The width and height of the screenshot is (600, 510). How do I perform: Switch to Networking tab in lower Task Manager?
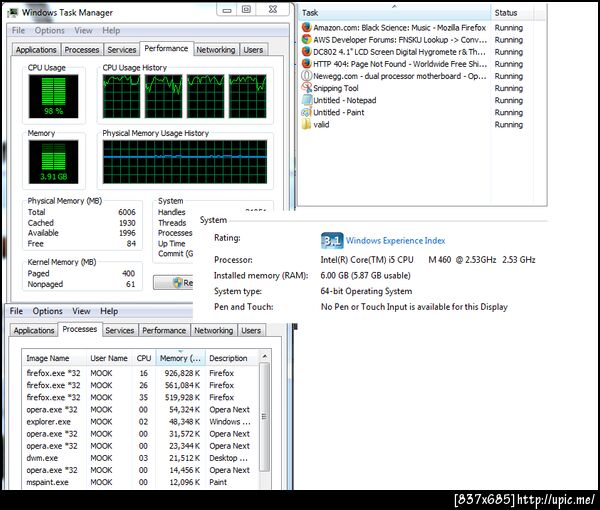(x=214, y=330)
